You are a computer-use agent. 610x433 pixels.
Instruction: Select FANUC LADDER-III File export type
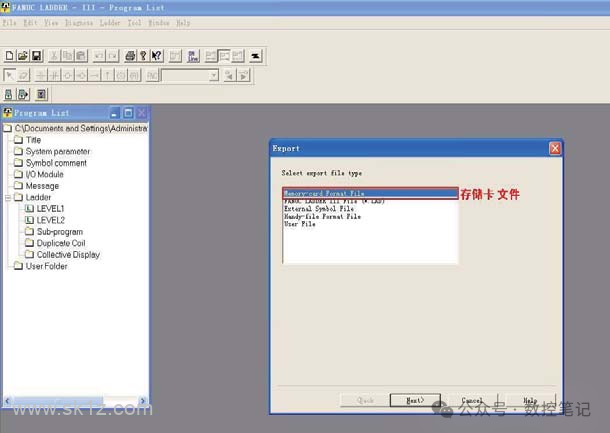point(370,201)
